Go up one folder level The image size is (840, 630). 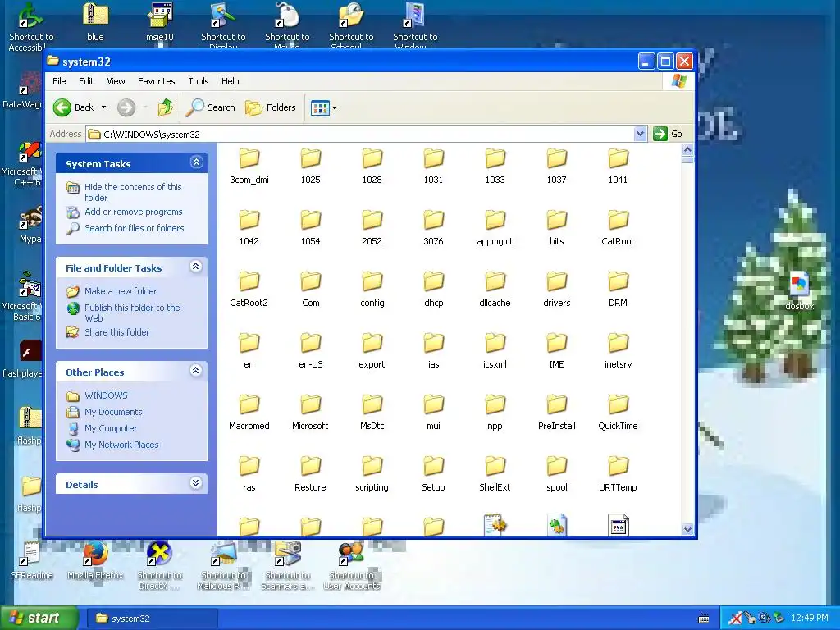[166, 107]
